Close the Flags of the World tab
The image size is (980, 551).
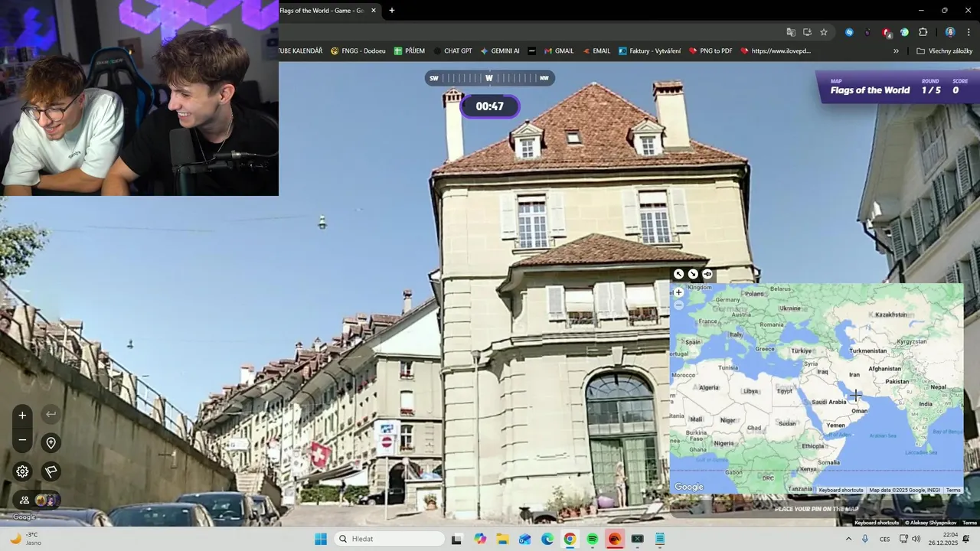(x=374, y=11)
